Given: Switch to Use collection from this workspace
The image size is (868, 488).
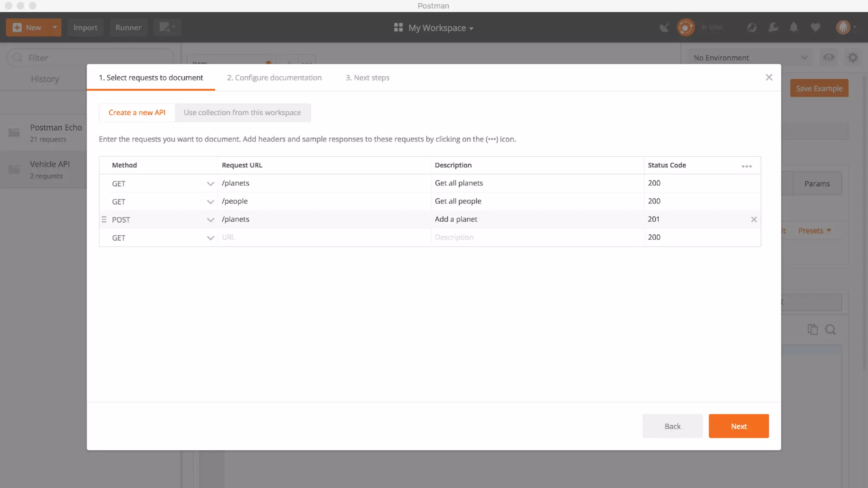Looking at the screenshot, I should pos(242,113).
